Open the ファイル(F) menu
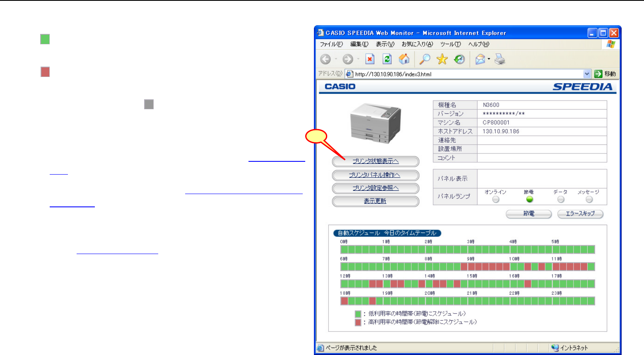The image size is (644, 355). (331, 44)
